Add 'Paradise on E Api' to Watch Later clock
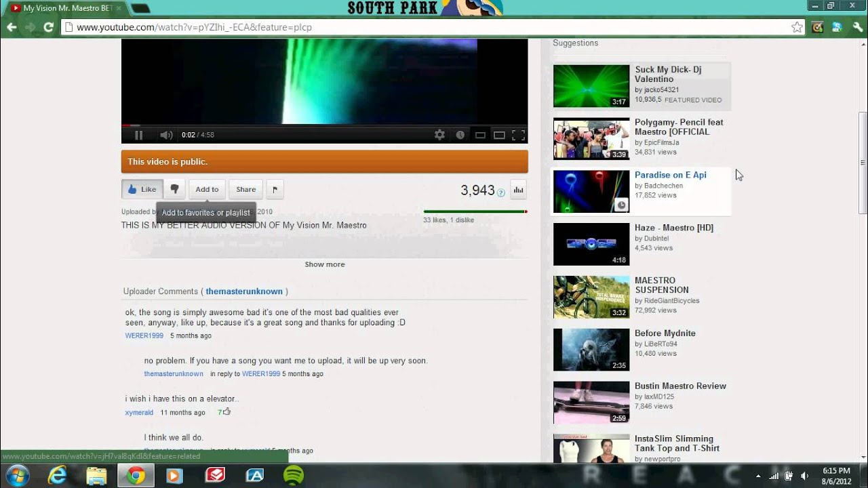 [621, 205]
